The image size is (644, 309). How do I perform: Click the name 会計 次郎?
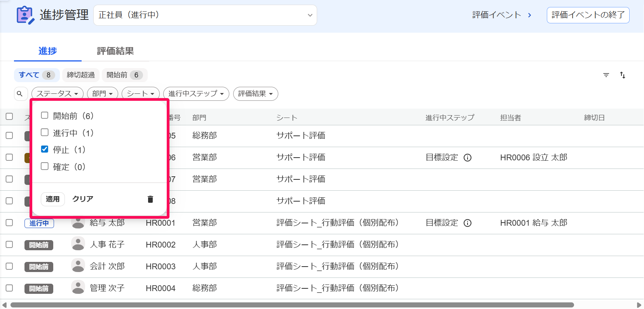pos(107,267)
